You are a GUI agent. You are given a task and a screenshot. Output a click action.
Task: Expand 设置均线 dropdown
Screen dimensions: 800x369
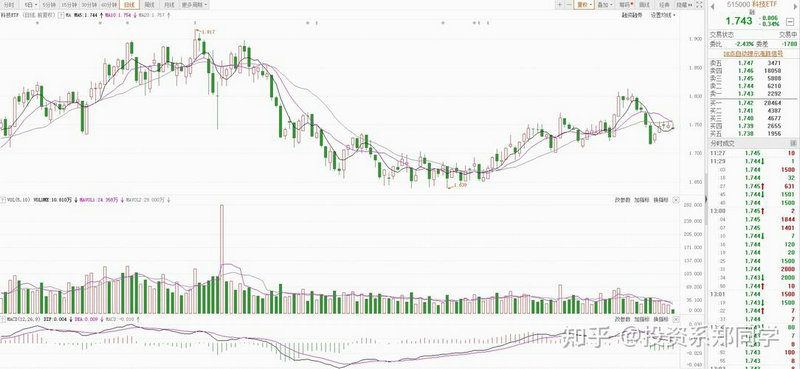(x=663, y=15)
